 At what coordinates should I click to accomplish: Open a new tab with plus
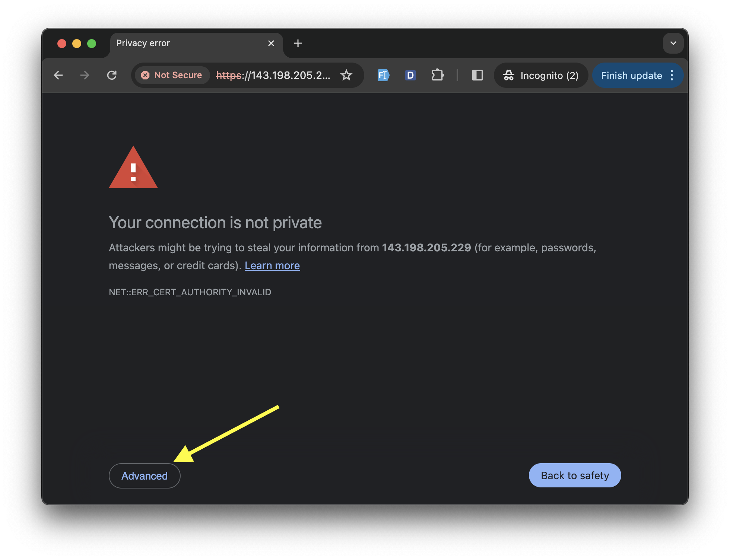[x=298, y=44]
